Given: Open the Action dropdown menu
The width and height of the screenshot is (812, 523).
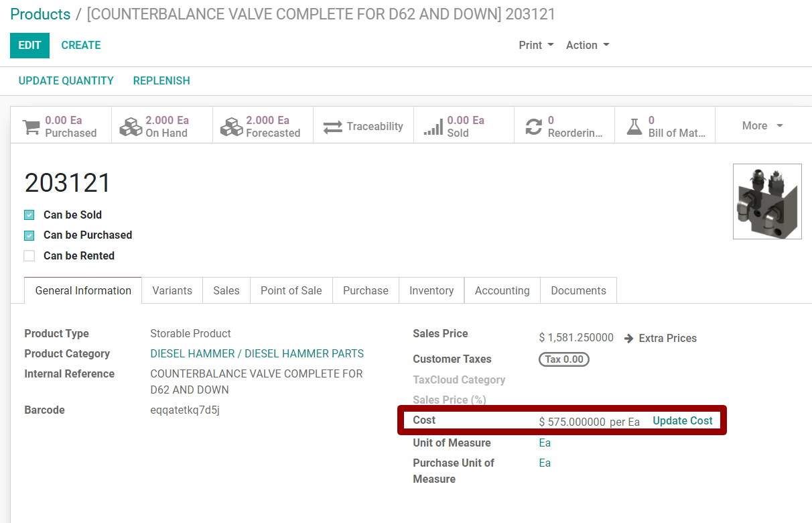Looking at the screenshot, I should [x=586, y=45].
